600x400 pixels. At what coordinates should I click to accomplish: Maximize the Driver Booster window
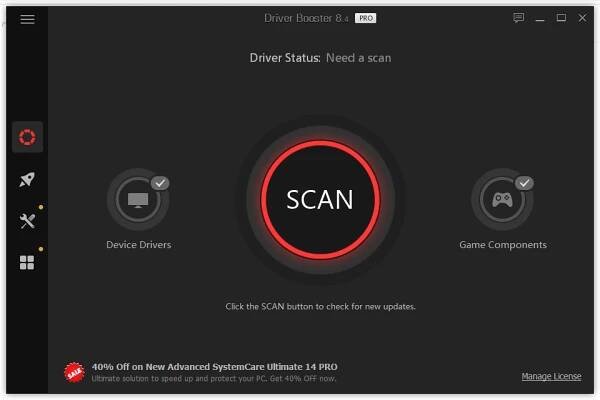coord(561,18)
